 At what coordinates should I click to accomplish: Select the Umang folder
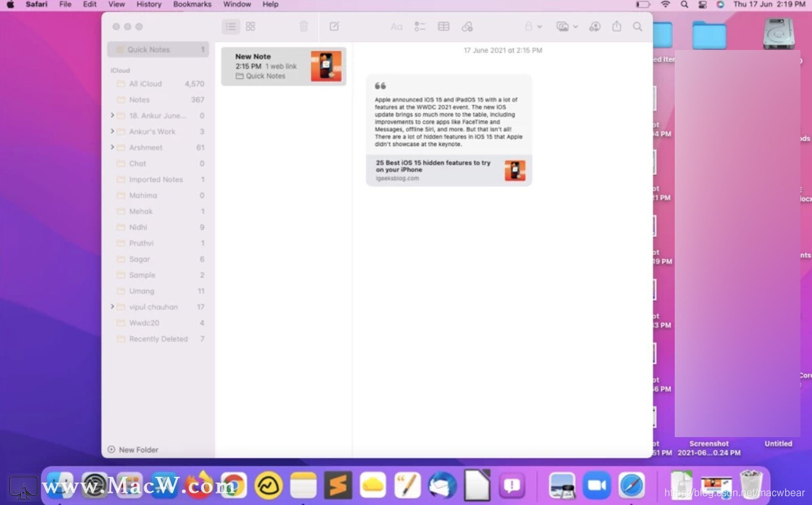tap(158, 291)
